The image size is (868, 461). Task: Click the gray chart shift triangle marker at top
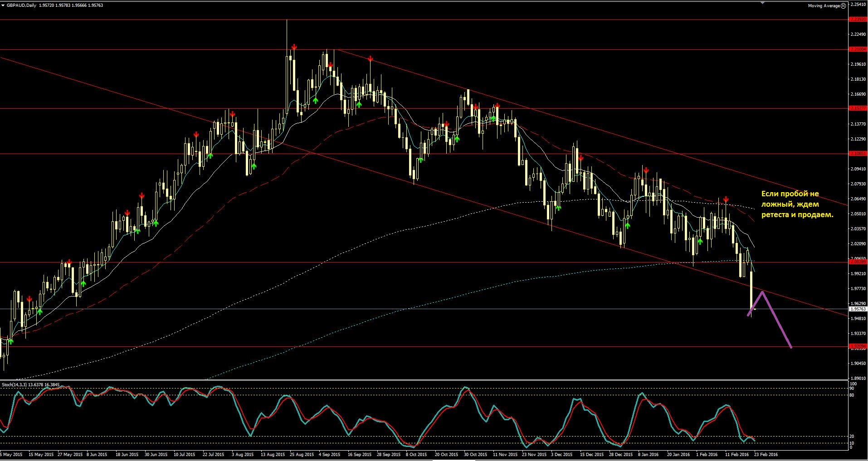click(762, 3)
